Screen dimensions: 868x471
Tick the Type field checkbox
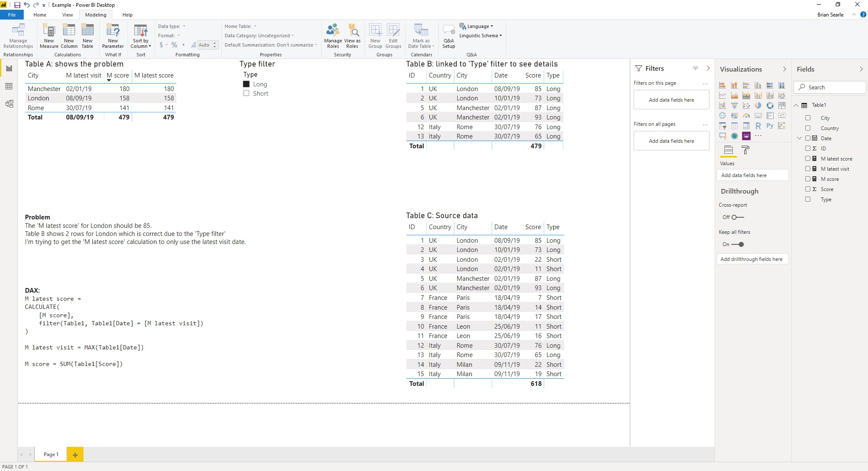[x=808, y=199]
